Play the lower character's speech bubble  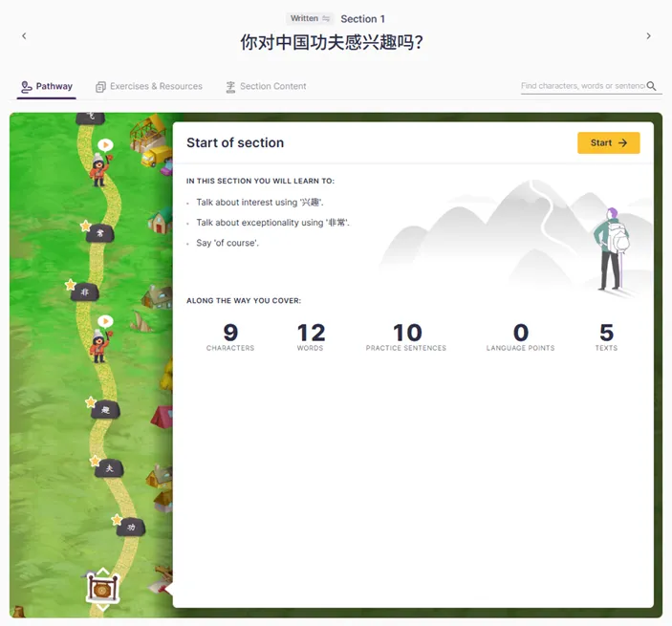[105, 321]
